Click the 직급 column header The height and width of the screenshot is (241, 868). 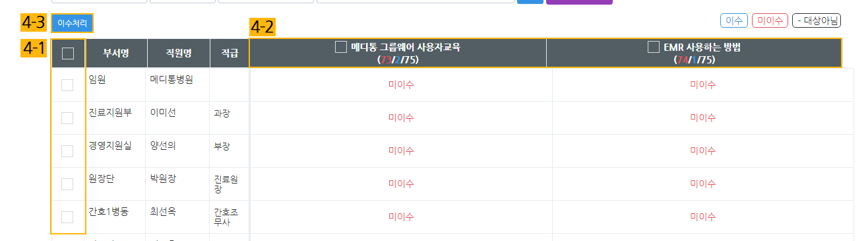(230, 53)
